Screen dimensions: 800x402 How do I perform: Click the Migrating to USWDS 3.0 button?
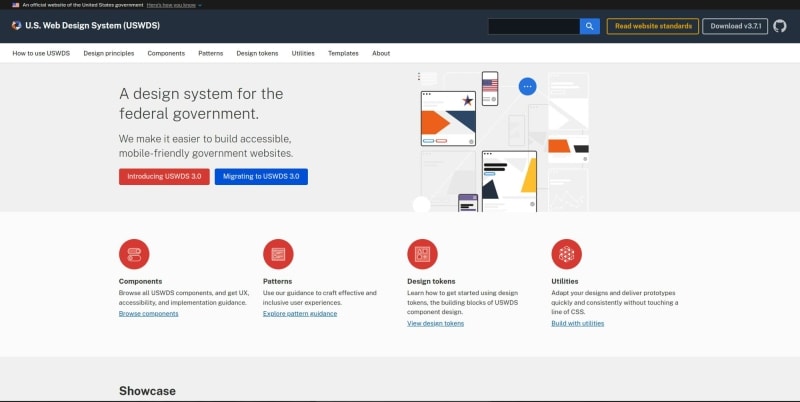261,177
